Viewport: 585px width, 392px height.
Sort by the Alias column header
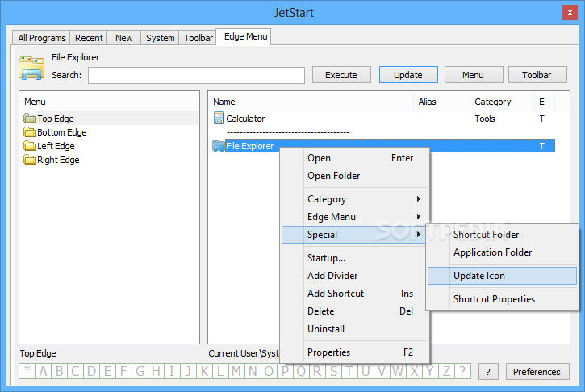pos(441,102)
